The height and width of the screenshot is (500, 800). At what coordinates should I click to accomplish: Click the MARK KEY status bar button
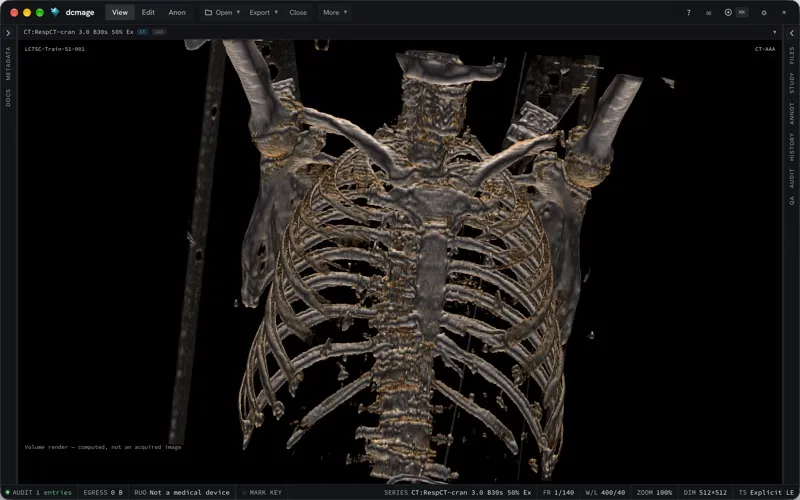click(x=262, y=492)
